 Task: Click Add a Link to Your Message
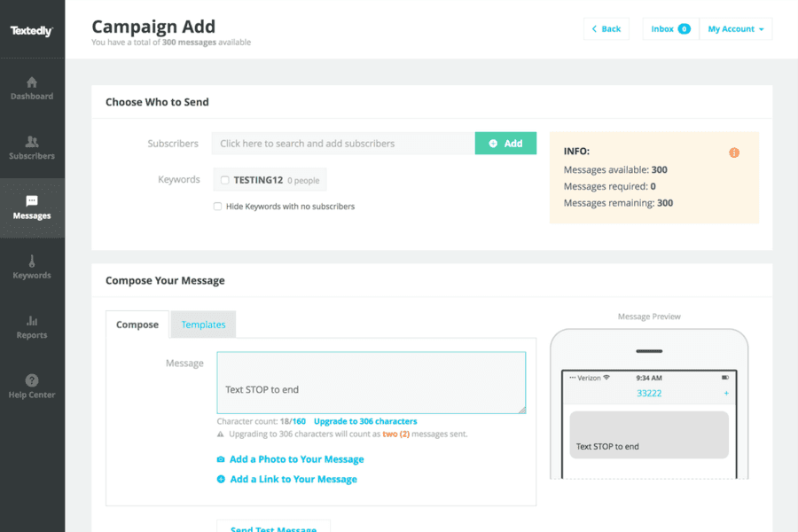pos(293,479)
